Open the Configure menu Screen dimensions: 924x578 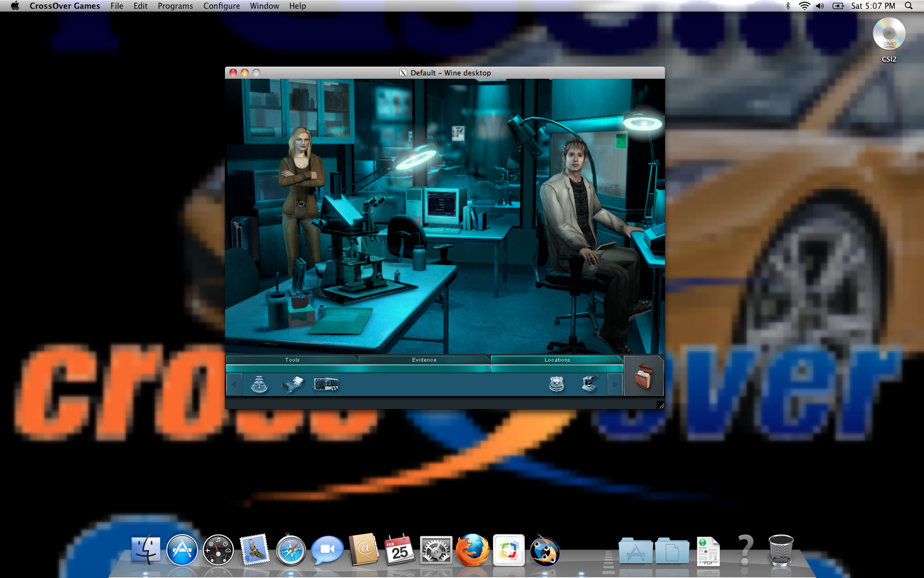click(222, 6)
